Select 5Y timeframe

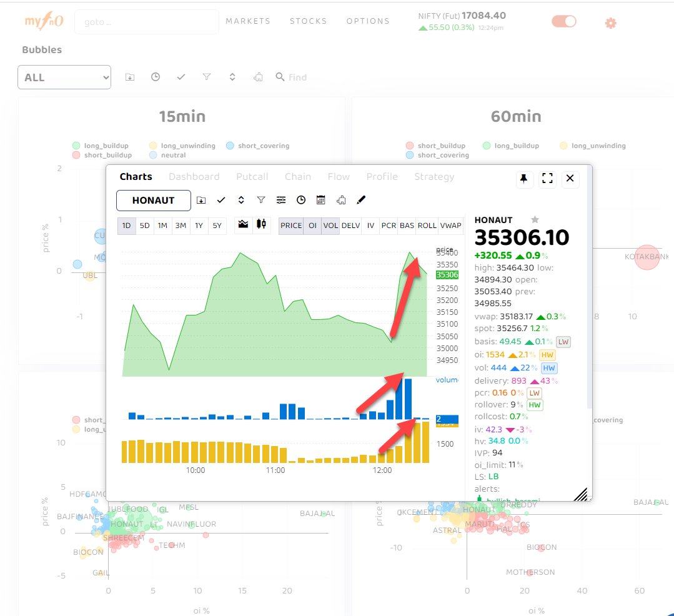[217, 226]
